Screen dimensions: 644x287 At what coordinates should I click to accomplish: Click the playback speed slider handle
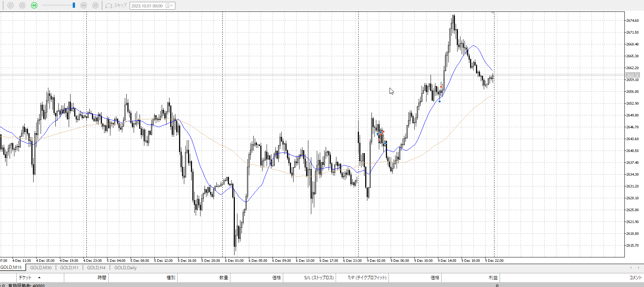74,6
